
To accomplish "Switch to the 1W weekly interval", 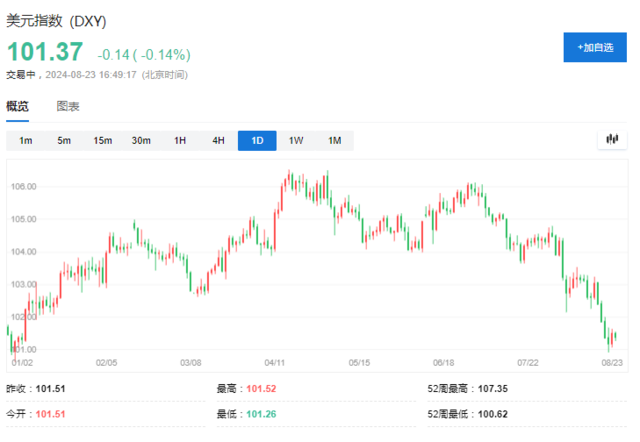I will (x=296, y=141).
